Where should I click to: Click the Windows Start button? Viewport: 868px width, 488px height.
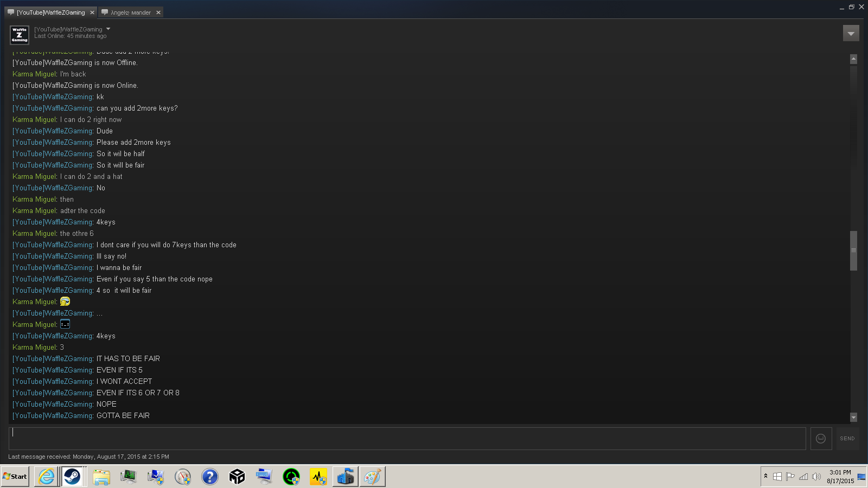15,477
